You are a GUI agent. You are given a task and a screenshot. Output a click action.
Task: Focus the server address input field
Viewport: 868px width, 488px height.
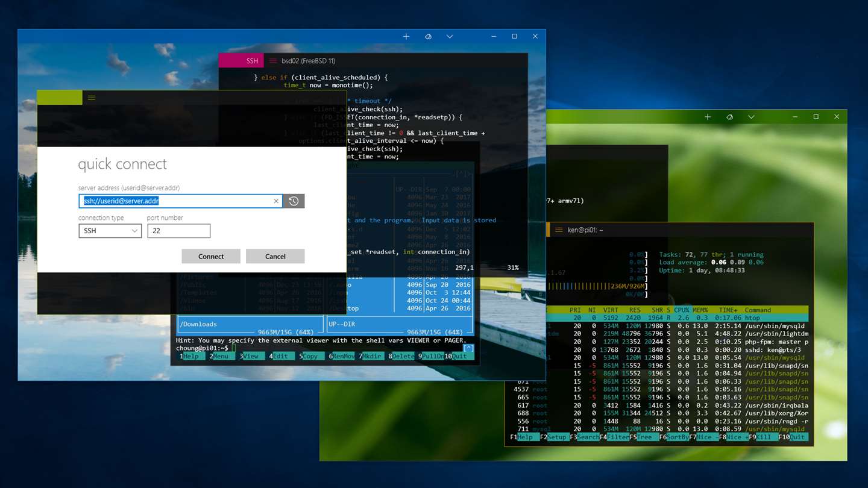(180, 201)
